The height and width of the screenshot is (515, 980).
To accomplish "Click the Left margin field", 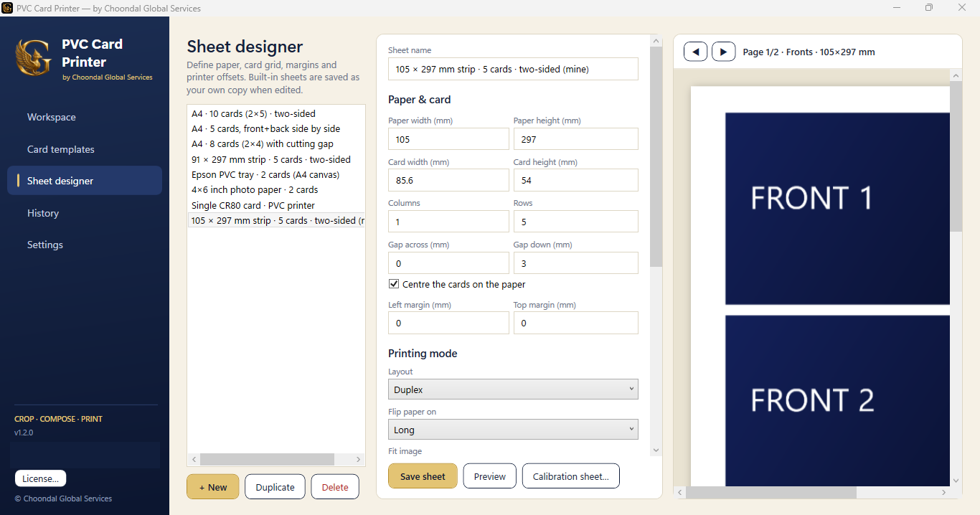I will pos(448,323).
